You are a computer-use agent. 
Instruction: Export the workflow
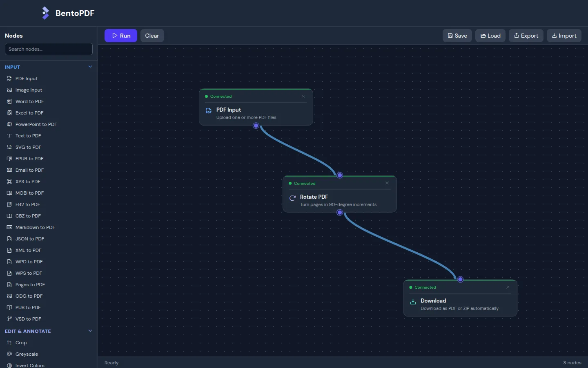(526, 36)
